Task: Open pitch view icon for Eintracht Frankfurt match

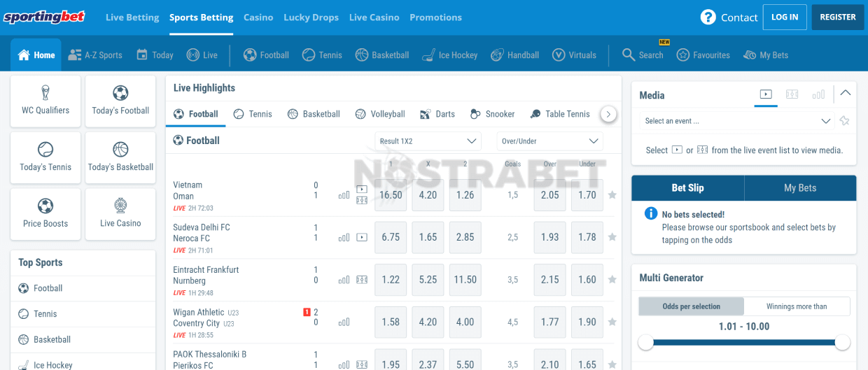Action: pos(361,280)
